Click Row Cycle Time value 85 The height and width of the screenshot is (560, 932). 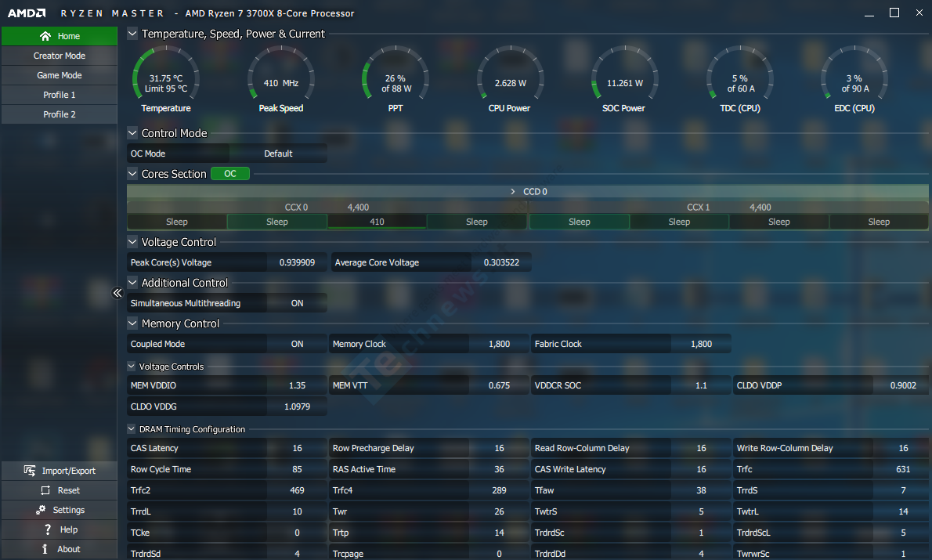tap(297, 469)
